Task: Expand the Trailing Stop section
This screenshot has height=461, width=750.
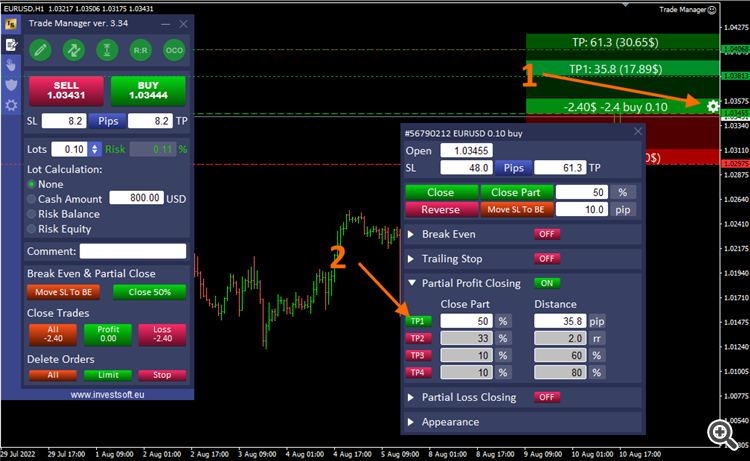Action: point(411,259)
